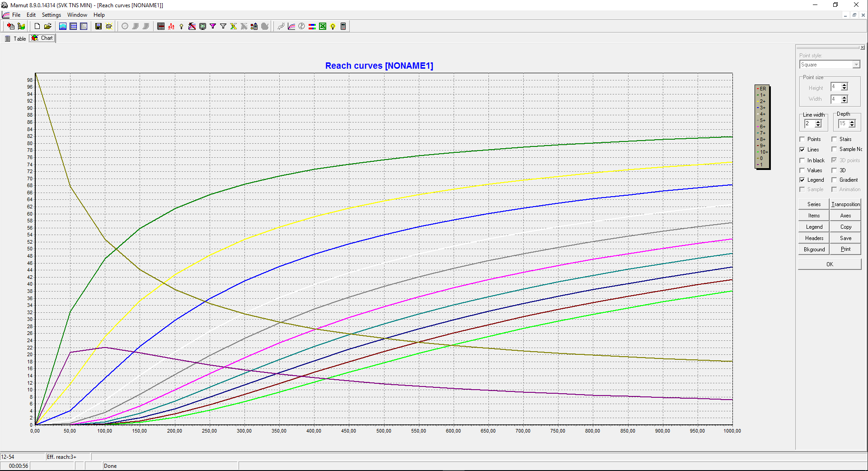Viewport: 868px width, 471px height.
Task: Click the import arrow icon in toolbar
Action: pyautogui.click(x=10, y=26)
